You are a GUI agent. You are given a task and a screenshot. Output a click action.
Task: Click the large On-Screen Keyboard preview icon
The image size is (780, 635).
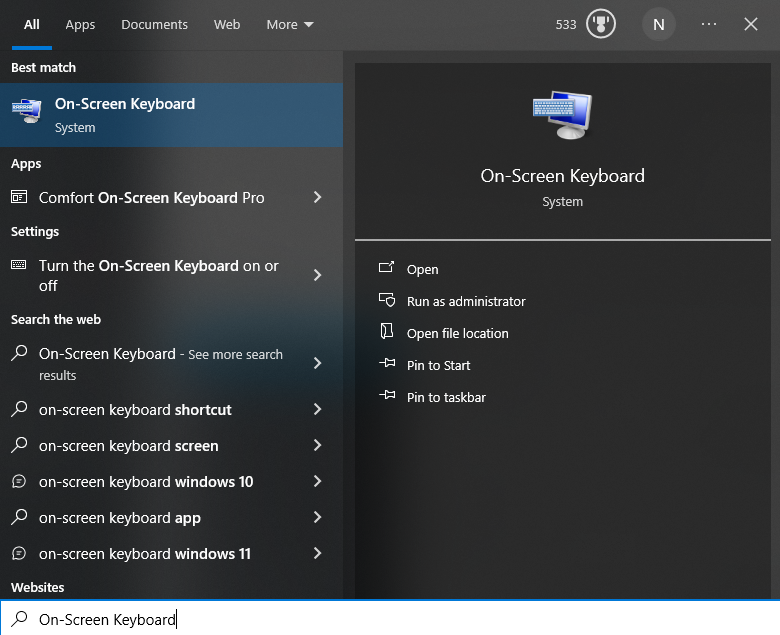pyautogui.click(x=562, y=114)
